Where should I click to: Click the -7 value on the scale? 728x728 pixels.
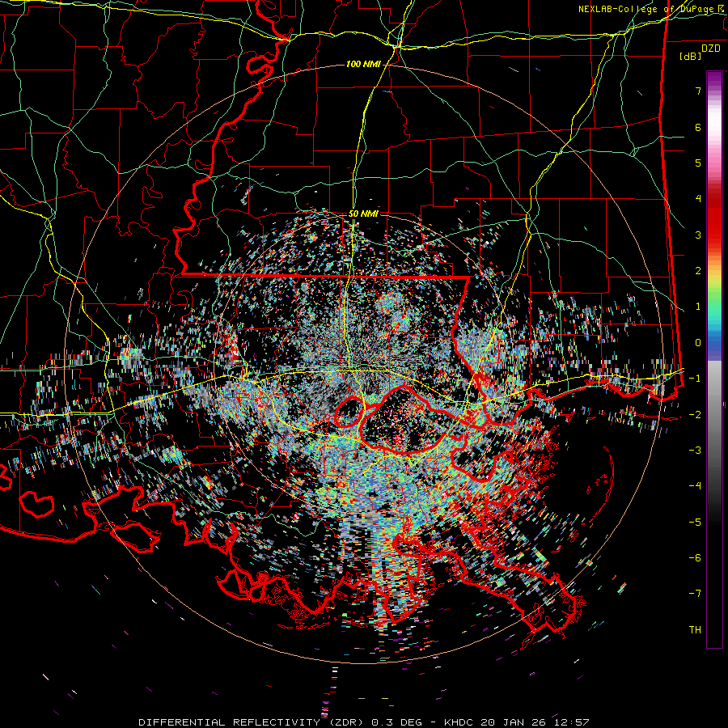click(695, 594)
